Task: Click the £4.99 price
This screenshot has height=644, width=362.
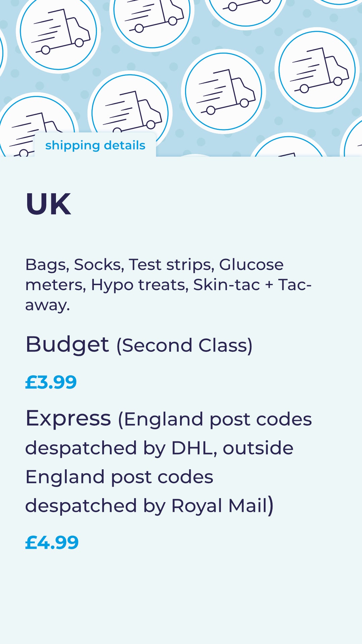Action: click(x=52, y=542)
